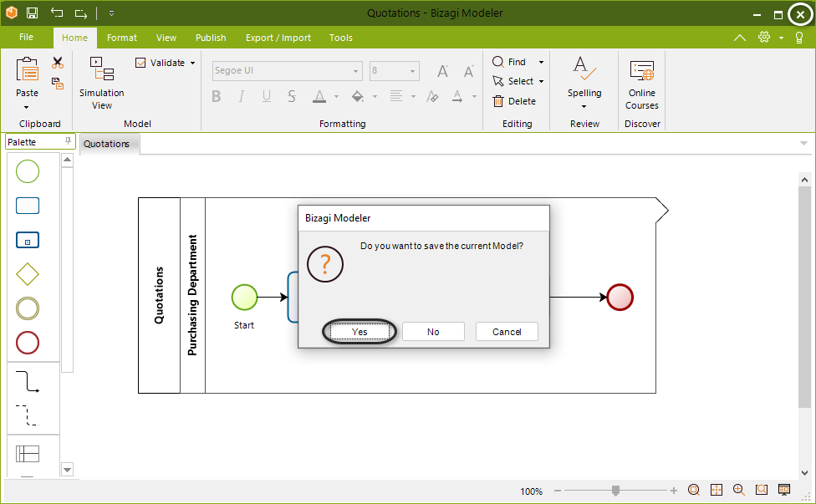Expand the Find dropdown arrow
Viewport: 816px width, 504px height.
point(541,62)
